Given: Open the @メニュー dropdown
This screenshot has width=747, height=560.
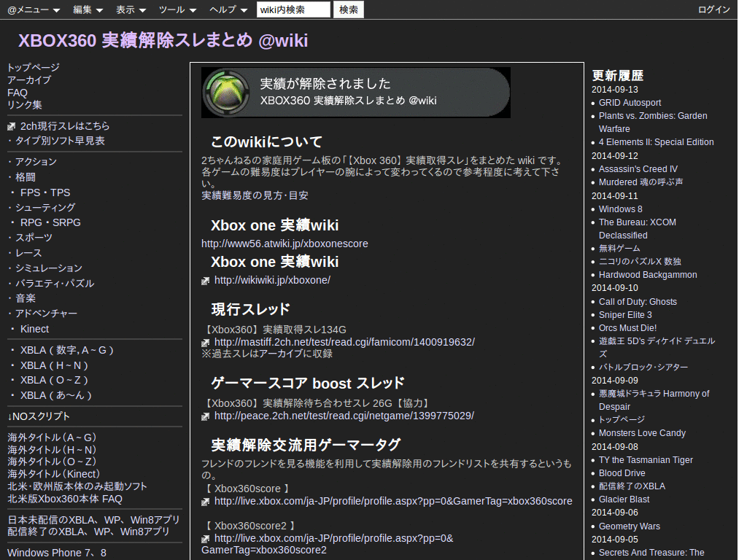Looking at the screenshot, I should click(x=30, y=9).
